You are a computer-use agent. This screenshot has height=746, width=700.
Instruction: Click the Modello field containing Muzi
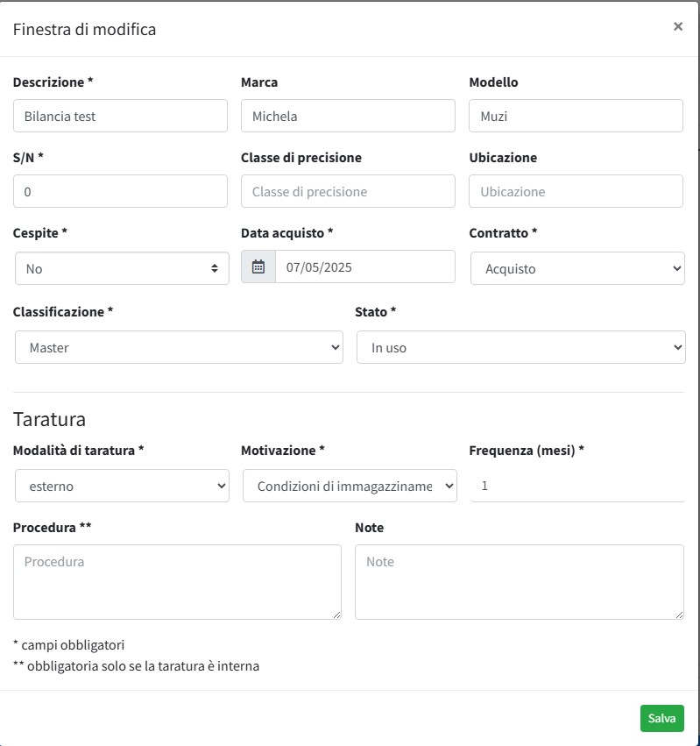576,116
